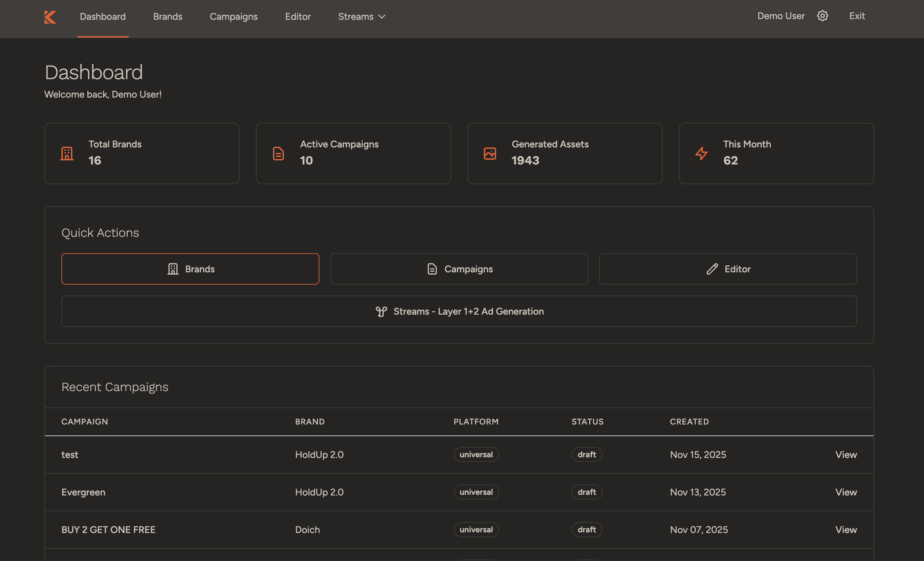The image size is (924, 561).
Task: Open Streams - Layer 1+2 Ad Generation
Action: pyautogui.click(x=459, y=311)
